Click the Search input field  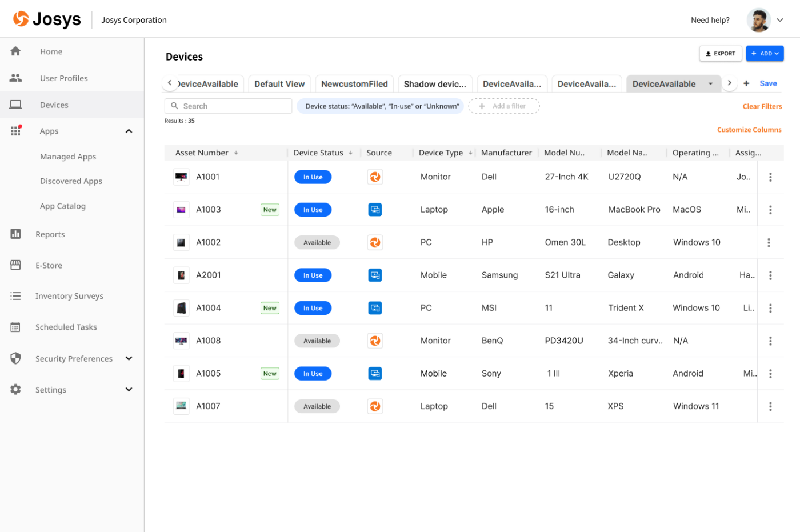[229, 106]
